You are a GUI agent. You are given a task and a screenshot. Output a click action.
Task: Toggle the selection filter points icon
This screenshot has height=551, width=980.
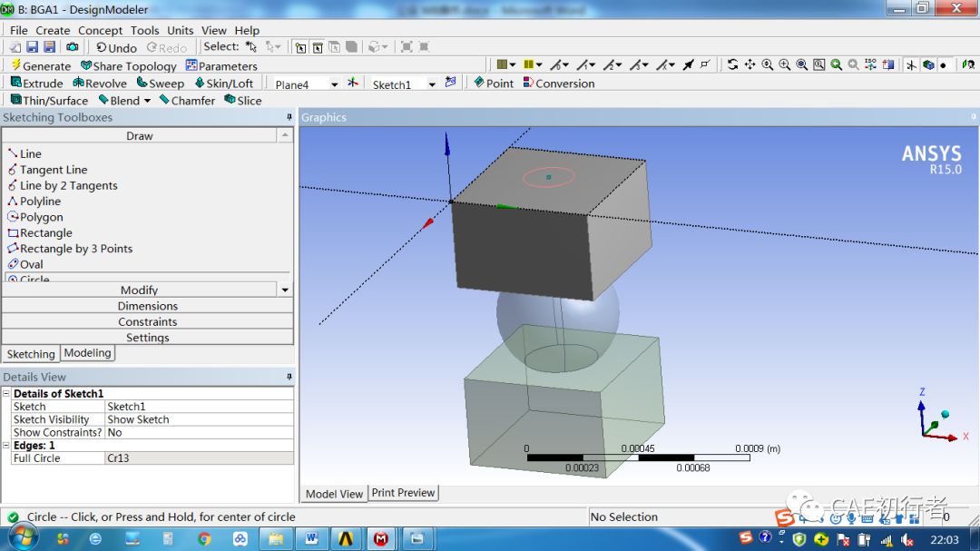(x=300, y=47)
